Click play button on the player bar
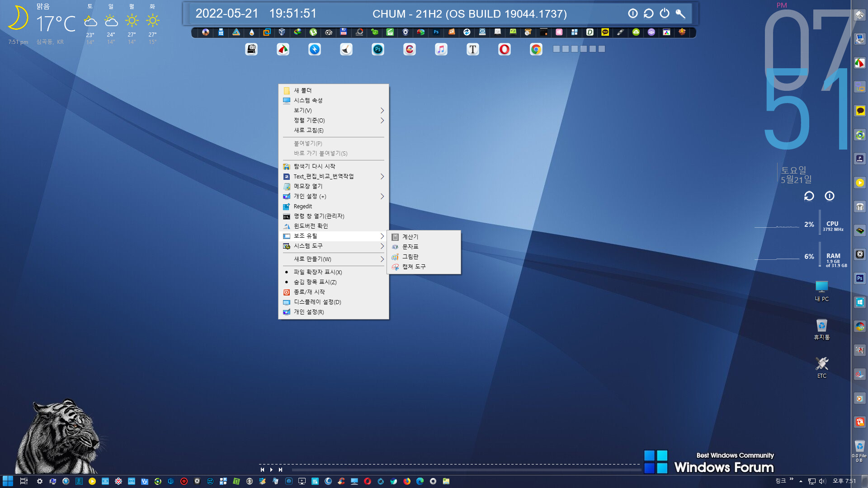 [x=271, y=469]
